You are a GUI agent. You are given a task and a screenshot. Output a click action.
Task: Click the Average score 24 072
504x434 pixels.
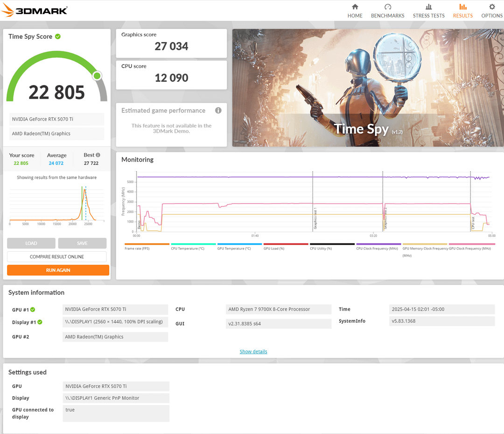click(x=56, y=163)
